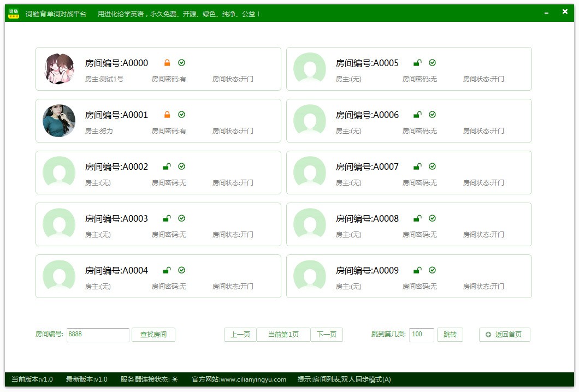Image resolution: width=579 pixels, height=392 pixels.
Task: Click the check-circle status icon for room A0008
Action: (x=432, y=218)
